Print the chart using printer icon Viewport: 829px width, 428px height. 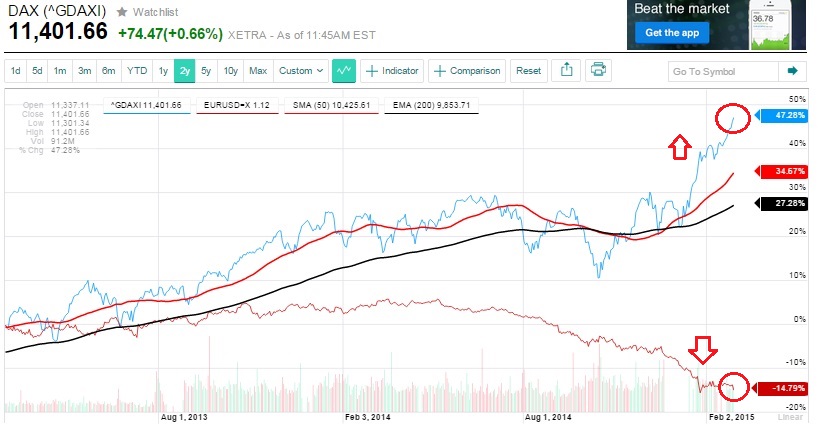pos(598,71)
